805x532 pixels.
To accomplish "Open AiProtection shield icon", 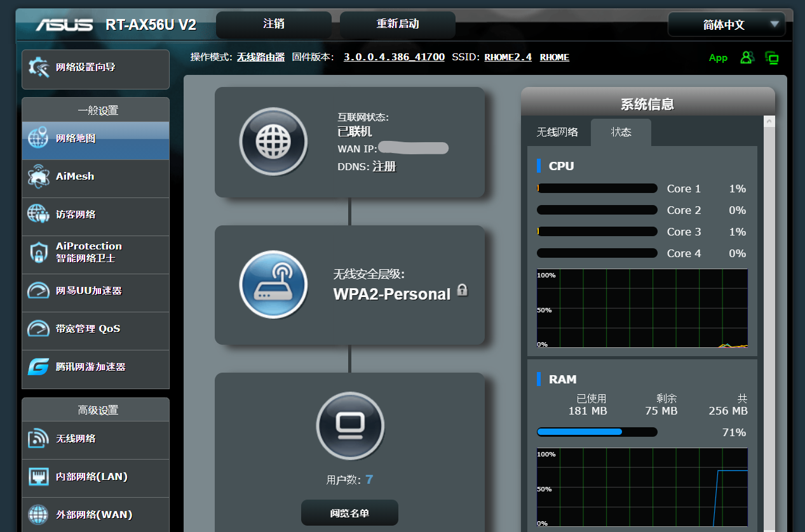I will pos(39,253).
